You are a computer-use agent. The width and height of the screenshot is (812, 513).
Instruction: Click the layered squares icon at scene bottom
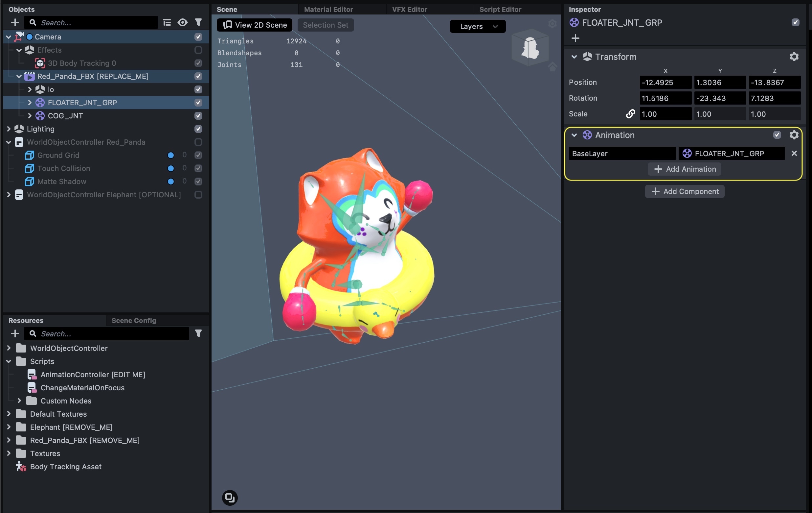[x=230, y=498]
